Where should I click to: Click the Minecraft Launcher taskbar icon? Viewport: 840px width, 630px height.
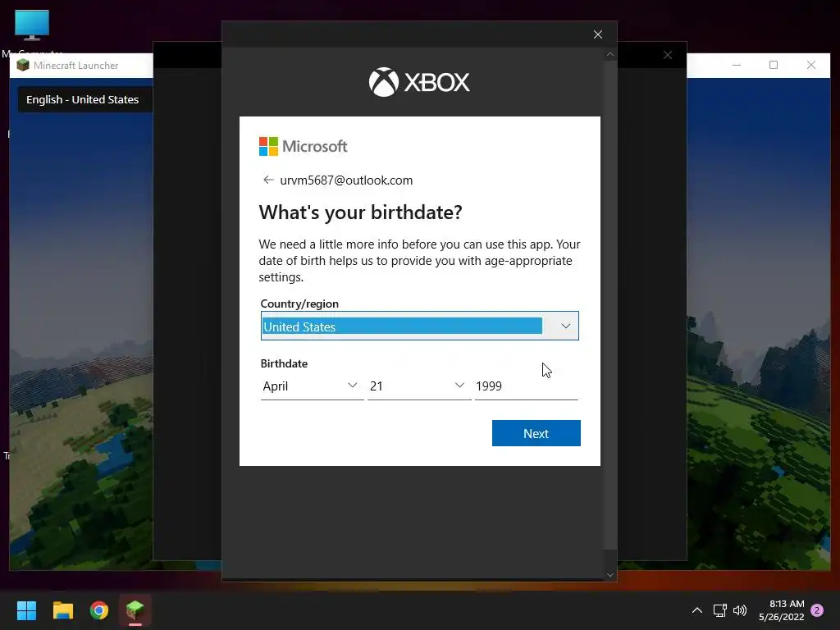(135, 610)
